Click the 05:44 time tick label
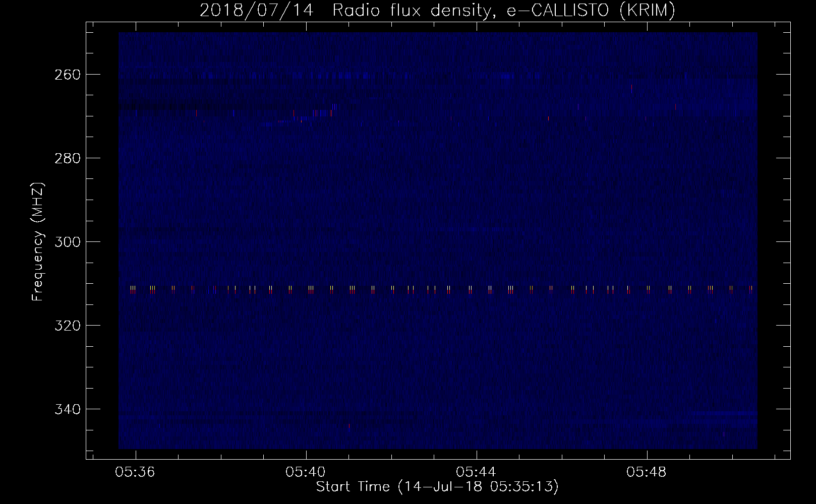This screenshot has width=816, height=504. coord(476,472)
